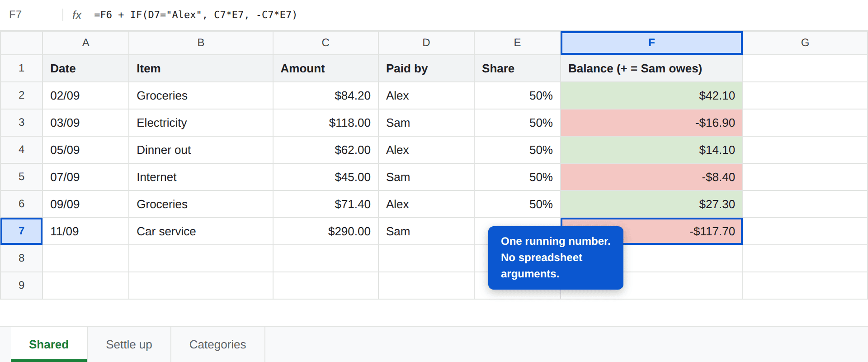Select the Groceries cell dated 09/09
868x362 pixels.
(201, 204)
